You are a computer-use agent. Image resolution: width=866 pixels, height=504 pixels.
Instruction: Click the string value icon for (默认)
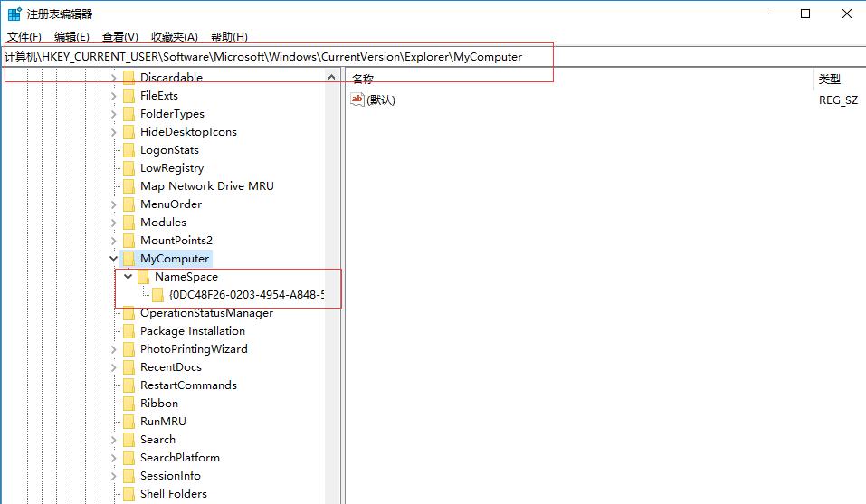pos(357,100)
